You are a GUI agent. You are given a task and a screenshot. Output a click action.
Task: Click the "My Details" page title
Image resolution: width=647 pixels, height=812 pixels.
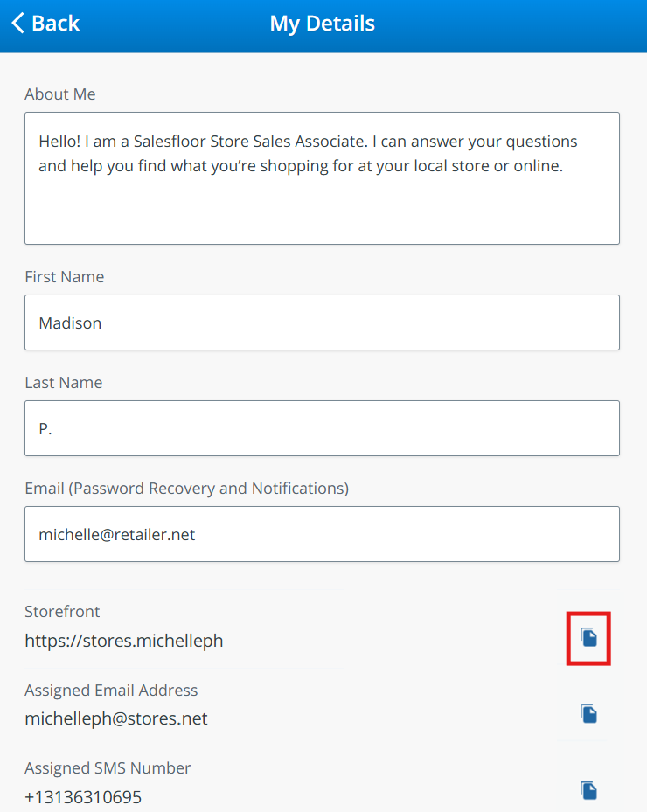[323, 24]
